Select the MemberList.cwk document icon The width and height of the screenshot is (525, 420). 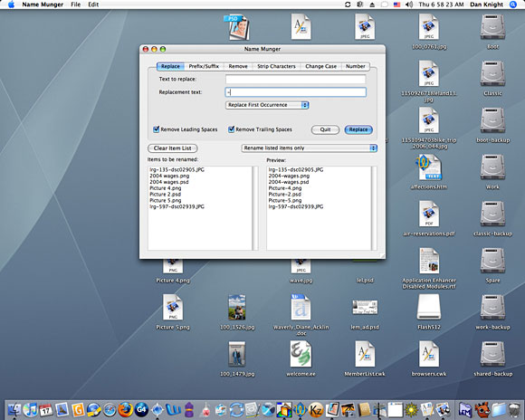[x=365, y=354]
